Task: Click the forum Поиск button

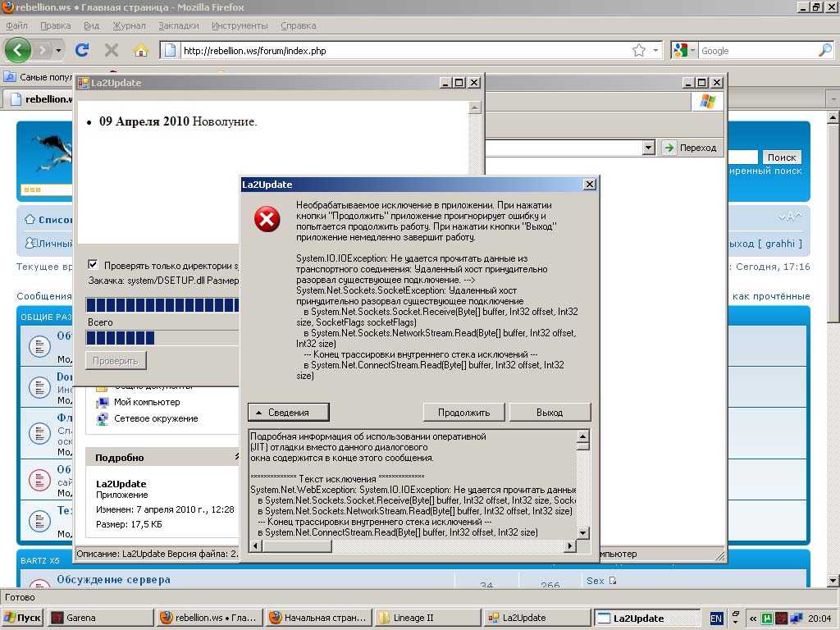Action: (782, 157)
